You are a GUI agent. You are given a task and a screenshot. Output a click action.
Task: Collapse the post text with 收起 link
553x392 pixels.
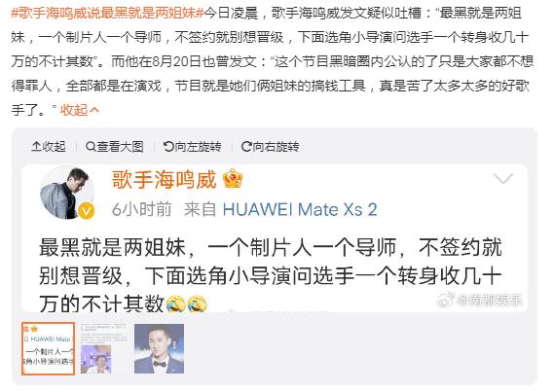tap(80, 110)
